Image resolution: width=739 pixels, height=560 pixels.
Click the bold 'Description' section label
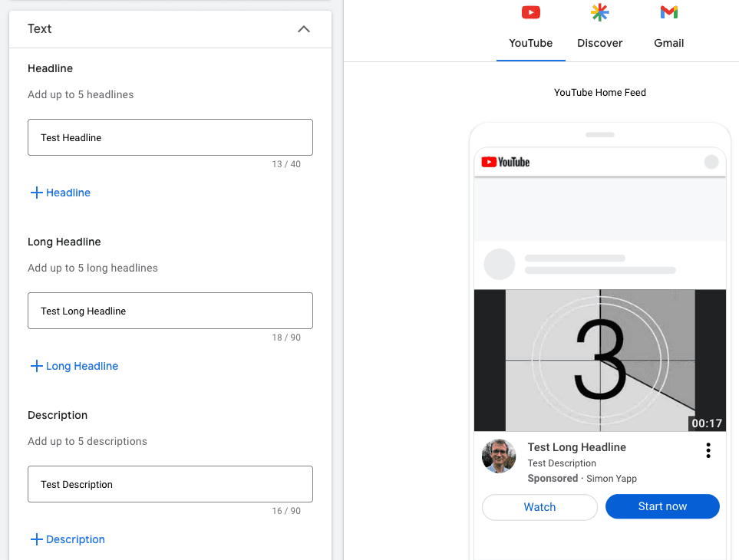(x=58, y=415)
